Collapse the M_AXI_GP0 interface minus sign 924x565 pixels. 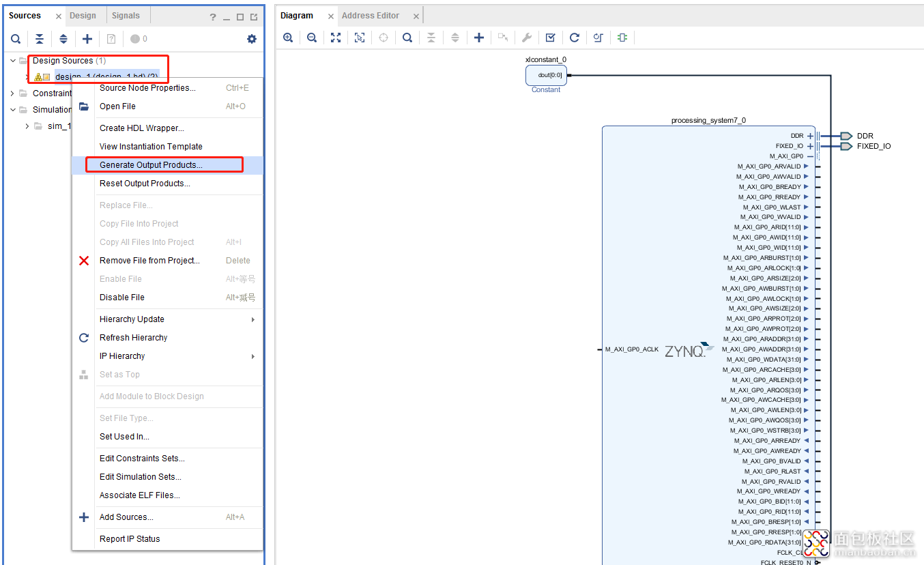[x=810, y=156]
